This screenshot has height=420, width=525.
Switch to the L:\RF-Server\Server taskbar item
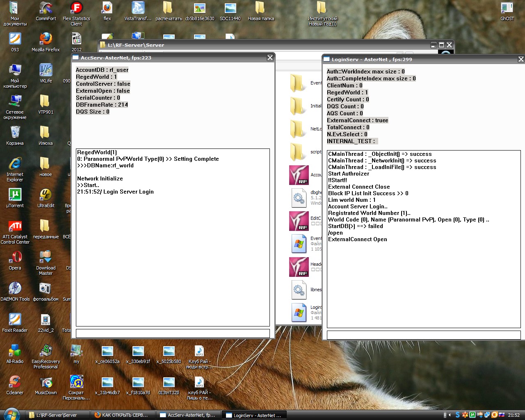point(57,415)
